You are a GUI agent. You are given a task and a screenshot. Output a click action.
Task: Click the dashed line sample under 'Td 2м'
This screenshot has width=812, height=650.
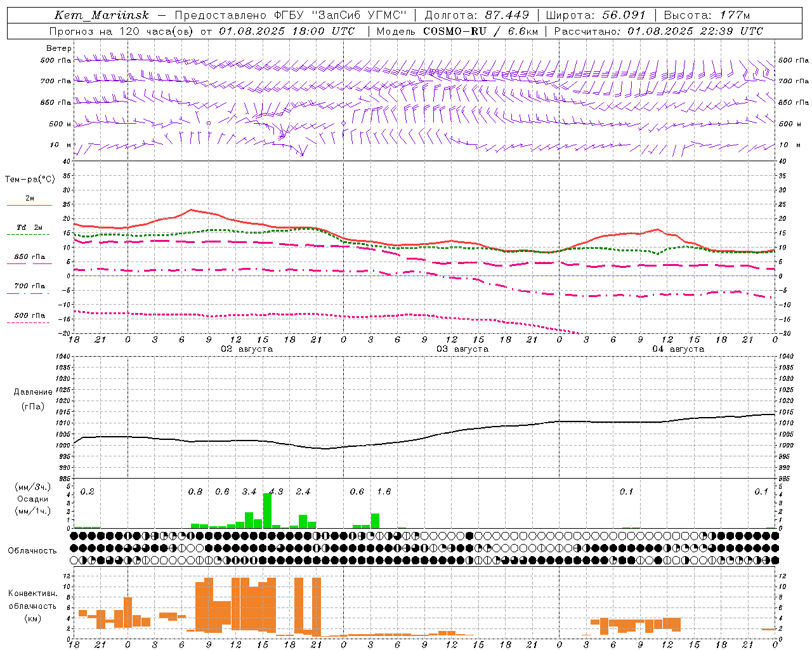(28, 235)
